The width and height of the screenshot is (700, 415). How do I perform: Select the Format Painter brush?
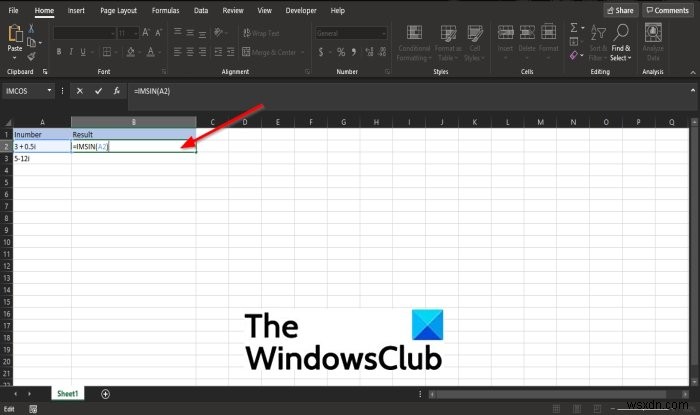click(x=31, y=56)
